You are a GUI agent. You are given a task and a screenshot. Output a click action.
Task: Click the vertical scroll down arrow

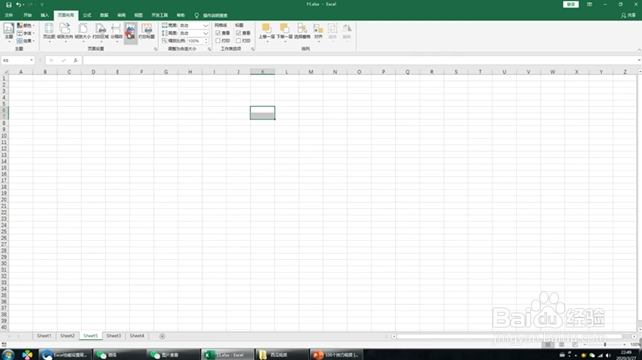click(x=639, y=329)
